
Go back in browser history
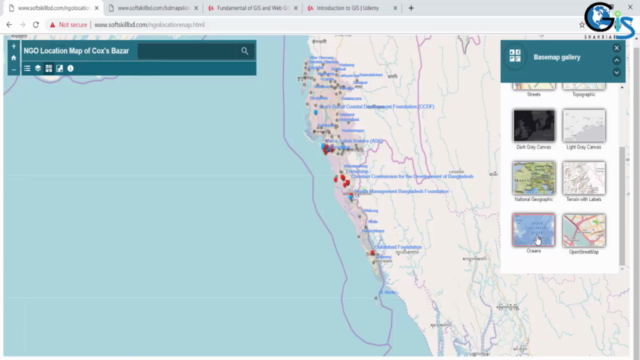click(x=9, y=25)
